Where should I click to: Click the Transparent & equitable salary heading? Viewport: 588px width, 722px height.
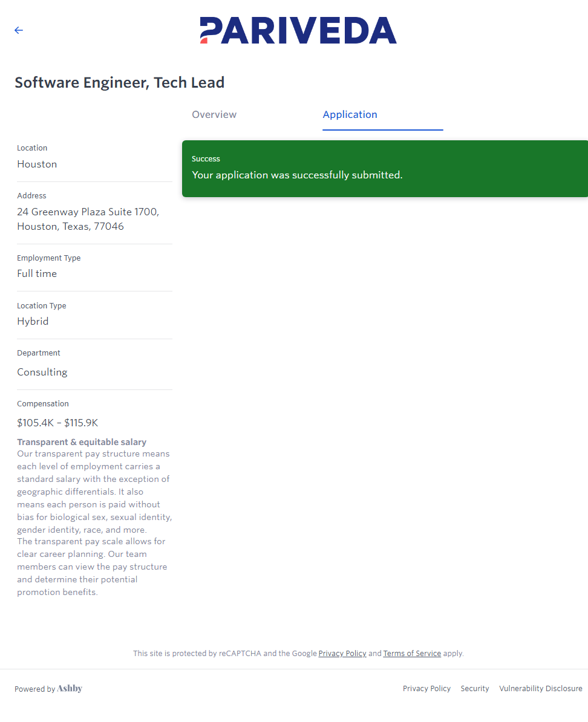tap(82, 442)
